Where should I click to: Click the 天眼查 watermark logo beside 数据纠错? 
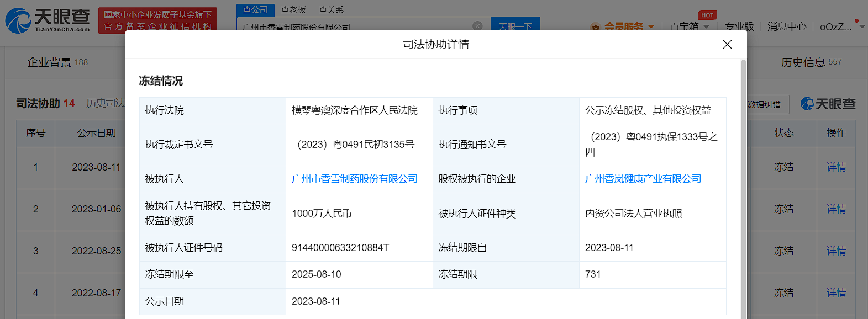click(x=828, y=104)
